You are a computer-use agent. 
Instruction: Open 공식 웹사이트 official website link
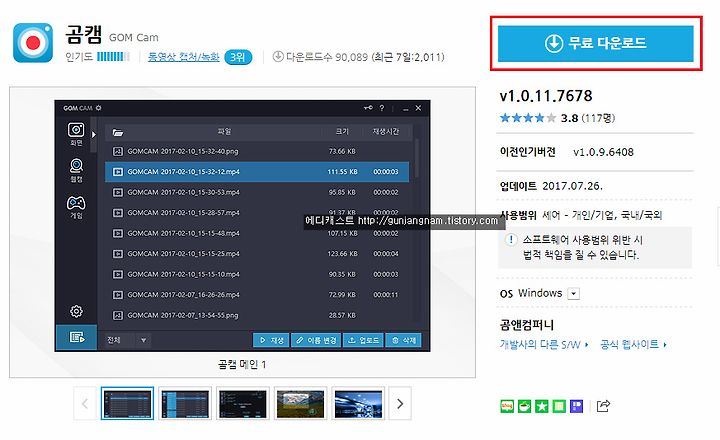pyautogui.click(x=633, y=344)
